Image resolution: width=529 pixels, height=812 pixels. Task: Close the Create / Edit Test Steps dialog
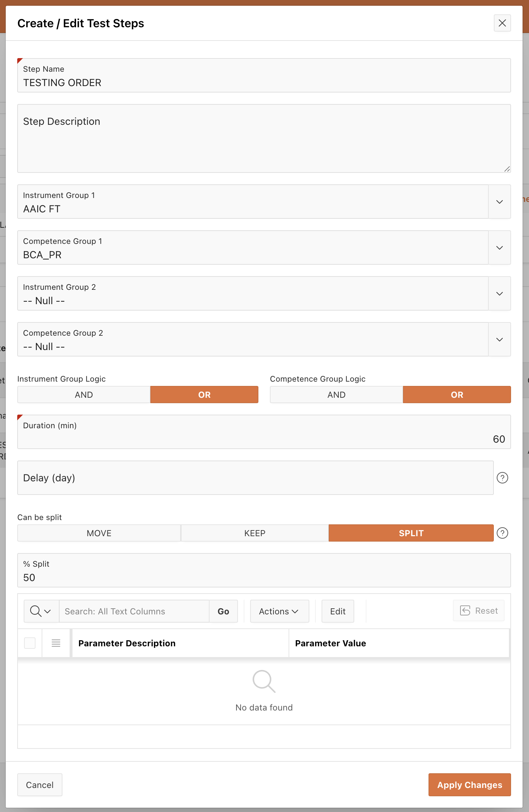[x=502, y=23]
